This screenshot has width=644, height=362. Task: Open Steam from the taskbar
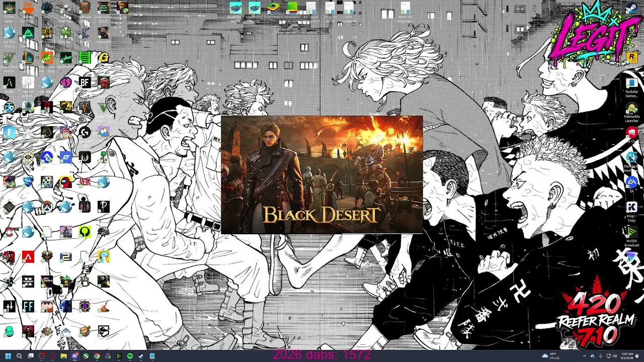click(x=141, y=356)
